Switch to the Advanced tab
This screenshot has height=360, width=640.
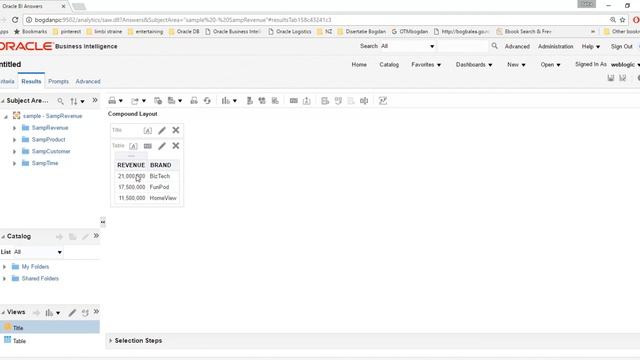(88, 81)
